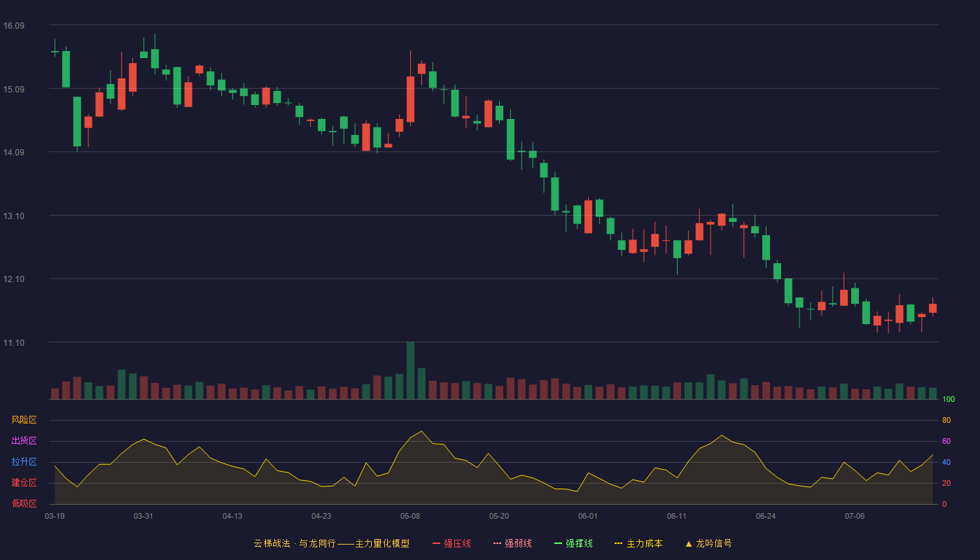Screen dimensions: 980x560
Task: Click the 05-08 date label
Action: [x=410, y=516]
